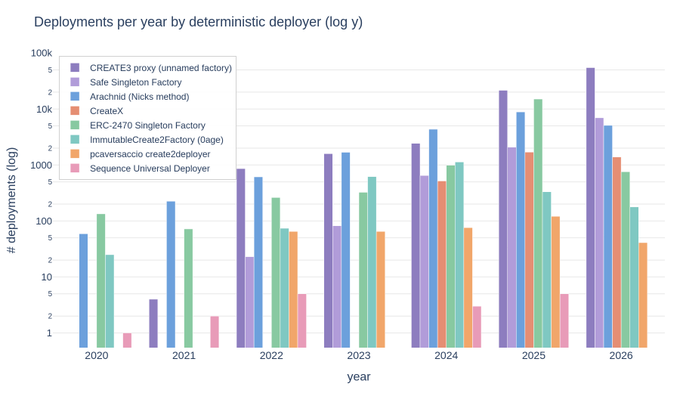Click the orange pcaversaccio bar in 2026
This screenshot has width=680, height=393.
(x=643, y=295)
